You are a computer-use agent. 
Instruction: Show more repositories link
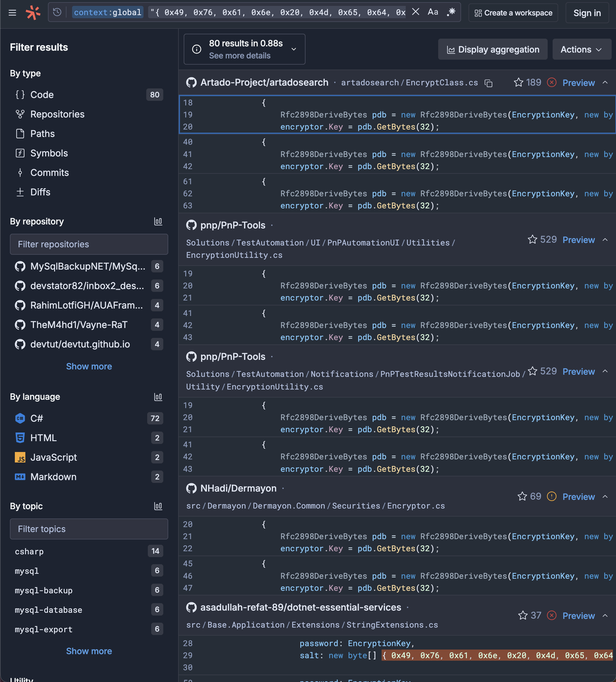(89, 366)
